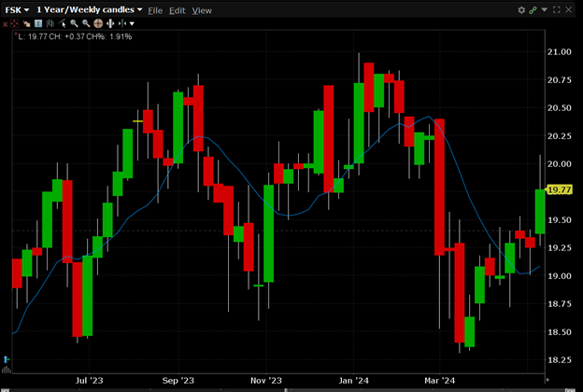Click the Mar '24 date axis label
The image size is (583, 392).
click(x=440, y=381)
